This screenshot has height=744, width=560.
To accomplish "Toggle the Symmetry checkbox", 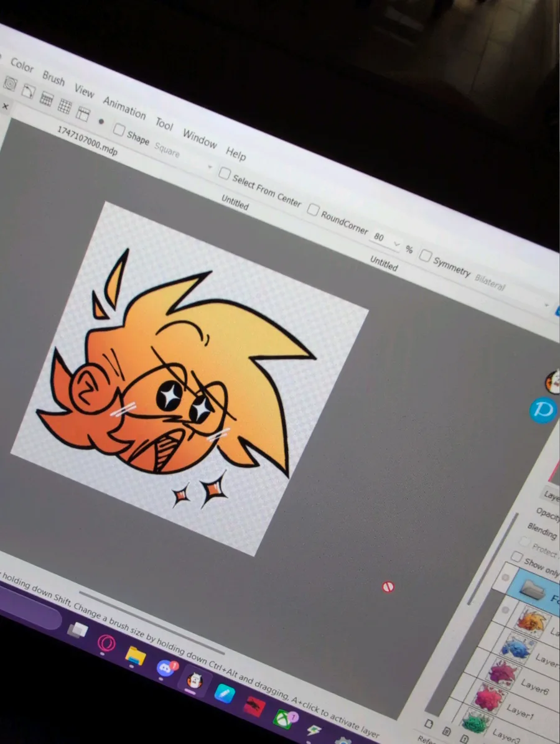I will coord(425,256).
